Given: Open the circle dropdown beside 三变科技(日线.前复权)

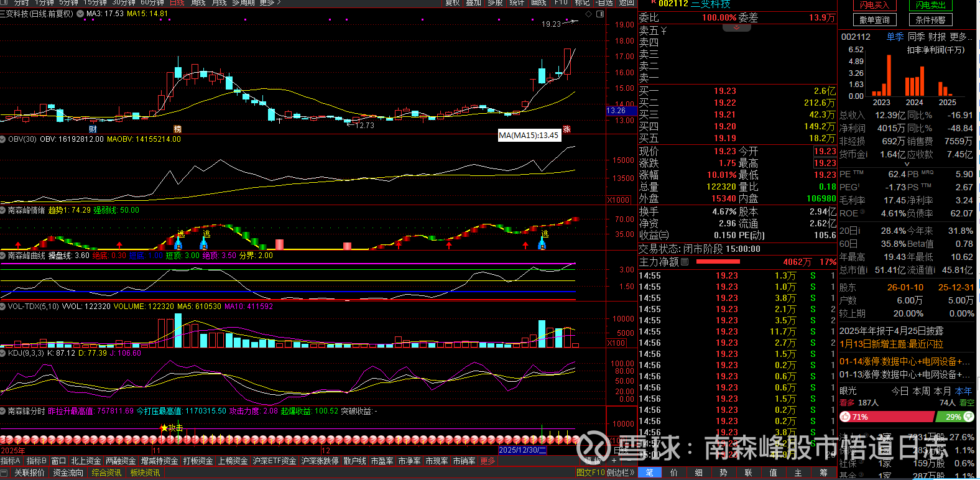Looking at the screenshot, I should 80,14.
